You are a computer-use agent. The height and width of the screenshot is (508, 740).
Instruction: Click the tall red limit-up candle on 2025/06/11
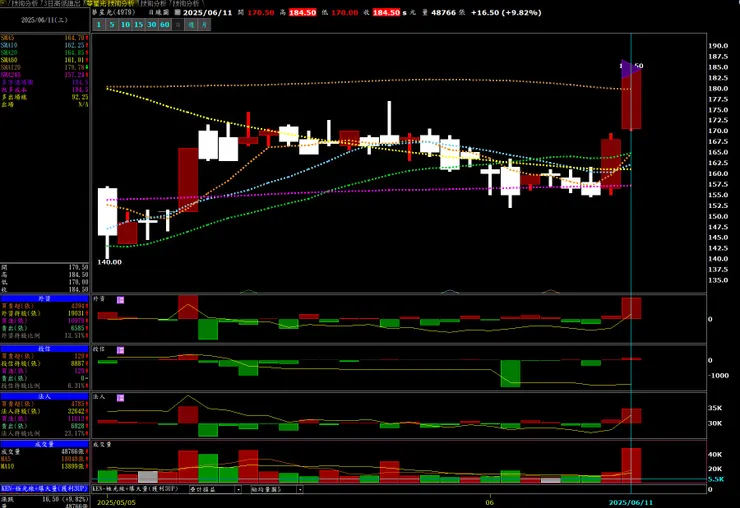pyautogui.click(x=631, y=99)
